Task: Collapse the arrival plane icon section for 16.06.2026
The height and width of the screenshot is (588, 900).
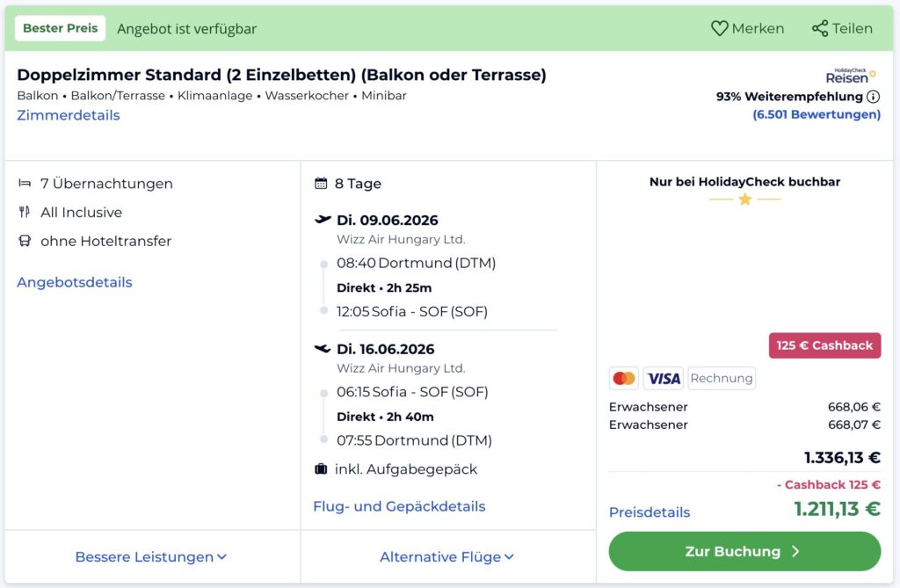Action: [323, 348]
